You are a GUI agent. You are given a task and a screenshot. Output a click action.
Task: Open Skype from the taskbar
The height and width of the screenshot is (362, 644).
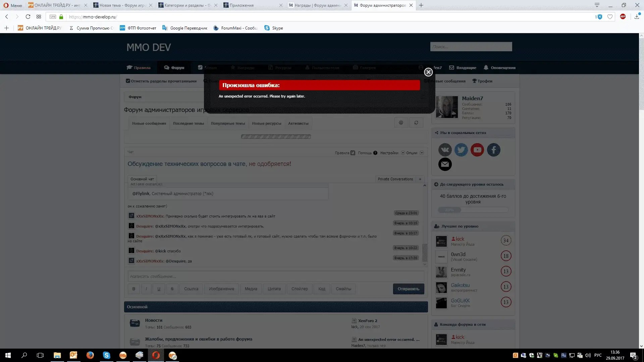point(106,355)
